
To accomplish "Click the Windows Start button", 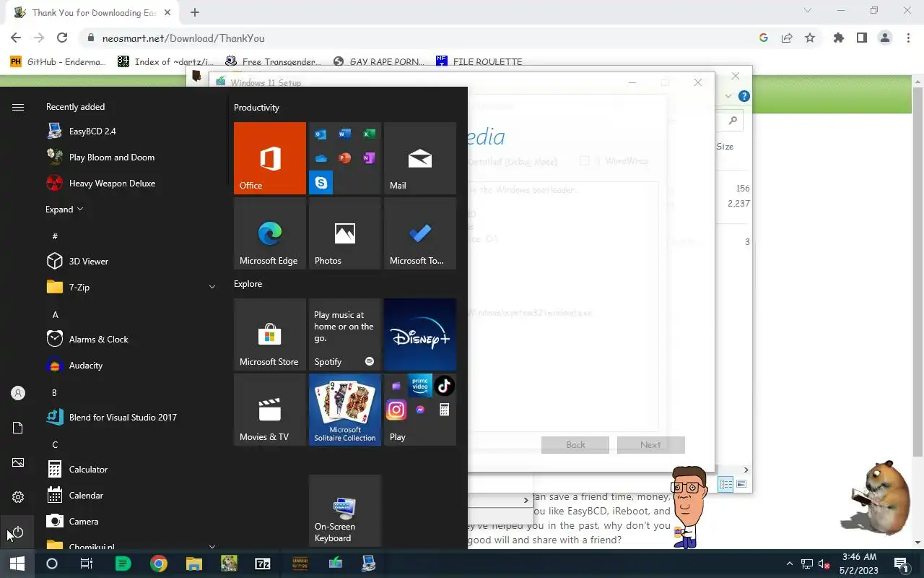I will [17, 564].
